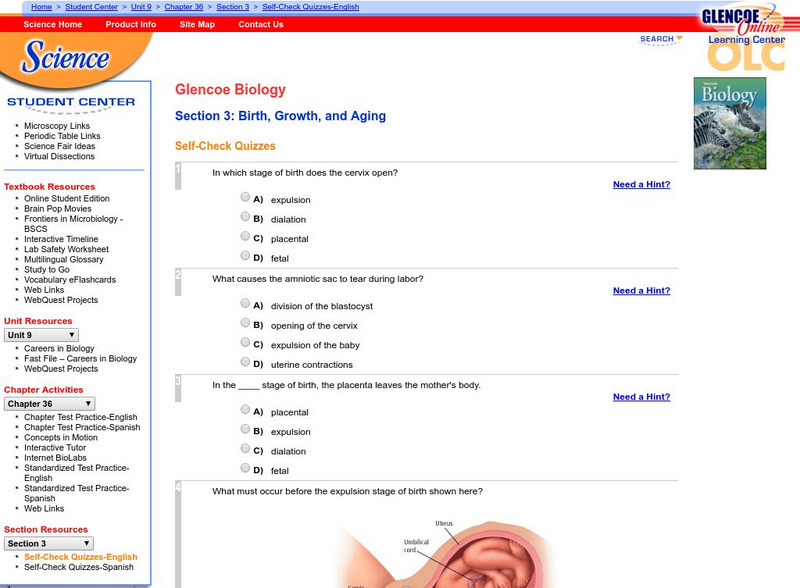
Task: Open Standardized Test Practice-Spanish
Action: 77,493
